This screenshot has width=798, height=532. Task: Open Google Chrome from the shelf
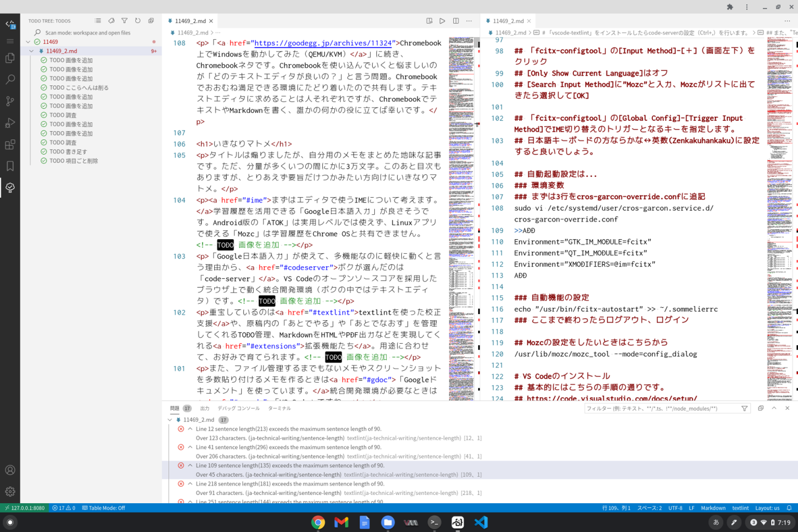tap(318, 522)
